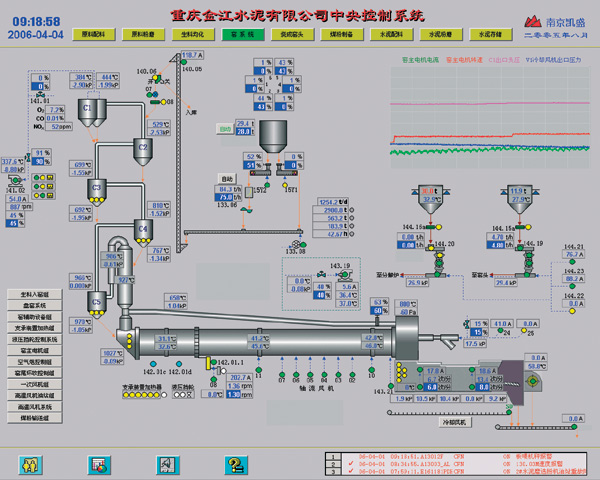Open the 空气炮控制组 group button
The width and height of the screenshot is (600, 480).
(x=34, y=361)
